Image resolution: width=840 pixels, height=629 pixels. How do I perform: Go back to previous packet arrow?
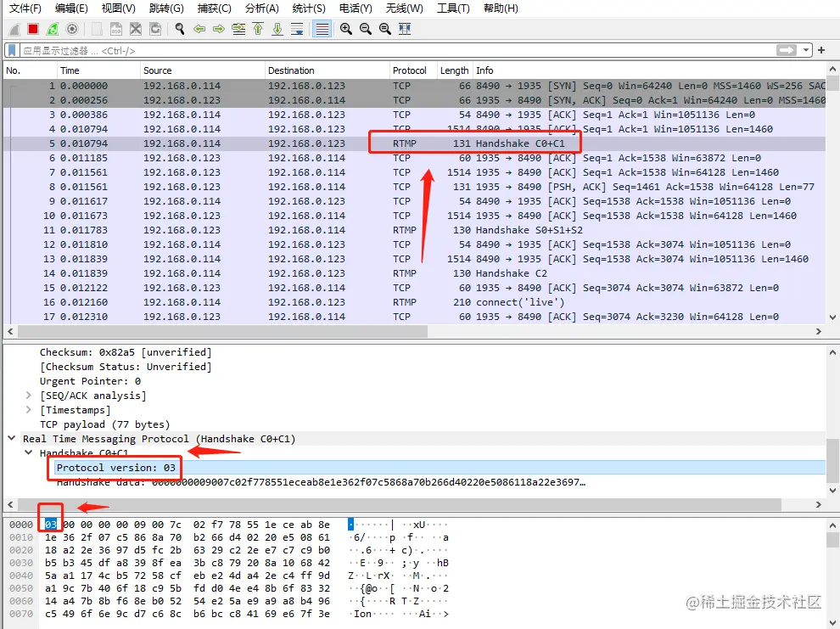(x=199, y=29)
